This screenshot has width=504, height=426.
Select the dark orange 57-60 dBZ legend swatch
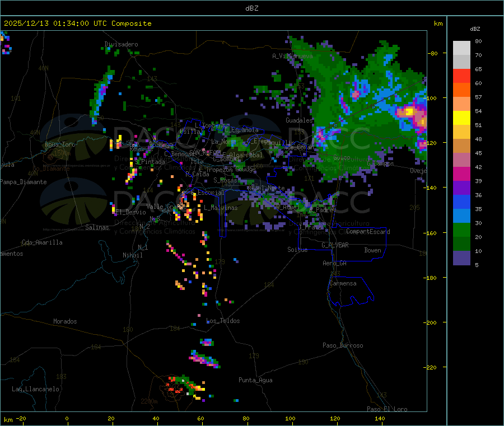click(461, 90)
